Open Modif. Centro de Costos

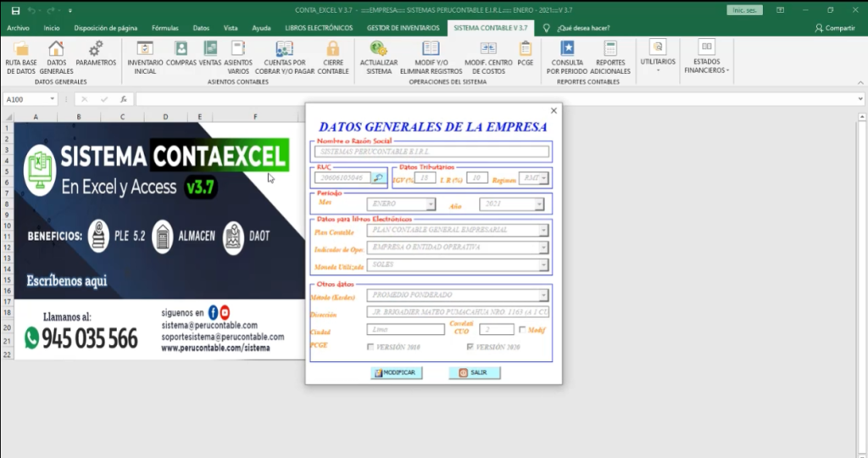(x=488, y=58)
